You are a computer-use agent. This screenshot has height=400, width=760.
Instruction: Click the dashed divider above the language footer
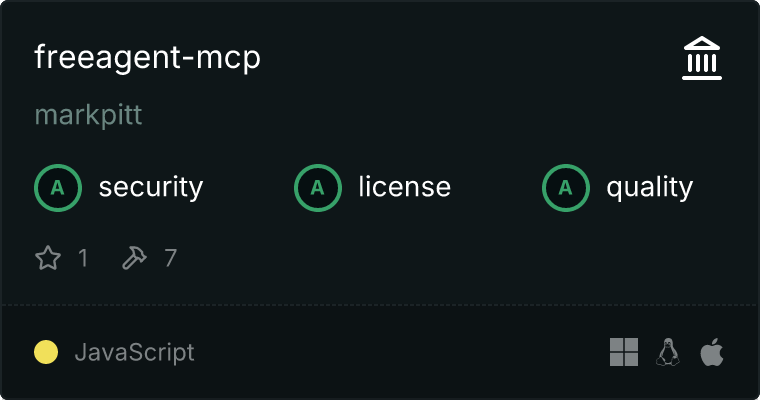(380, 305)
